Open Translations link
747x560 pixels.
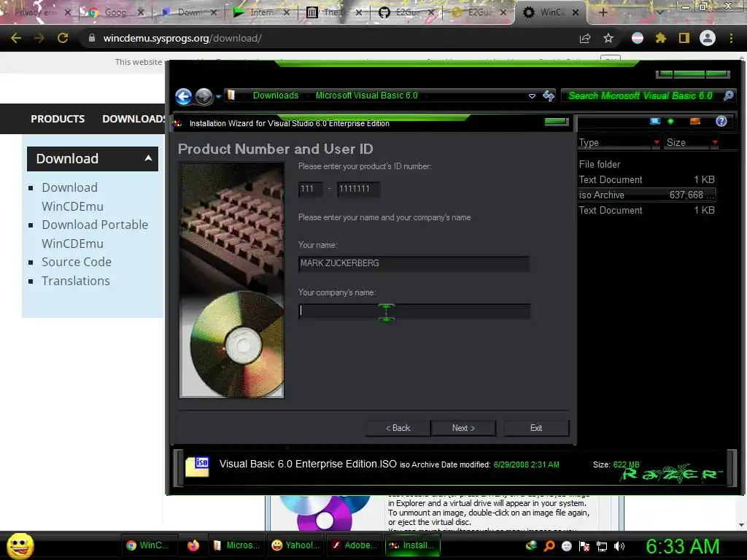coord(75,281)
